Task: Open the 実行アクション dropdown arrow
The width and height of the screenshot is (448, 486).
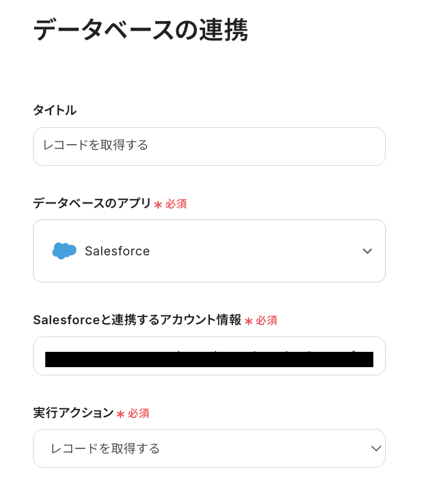Action: click(x=376, y=448)
